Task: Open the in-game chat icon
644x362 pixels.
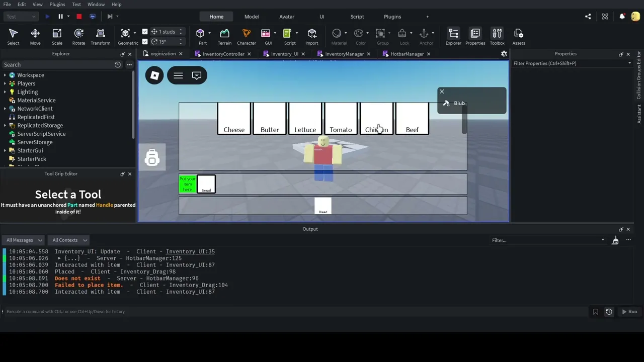Action: 197,75
